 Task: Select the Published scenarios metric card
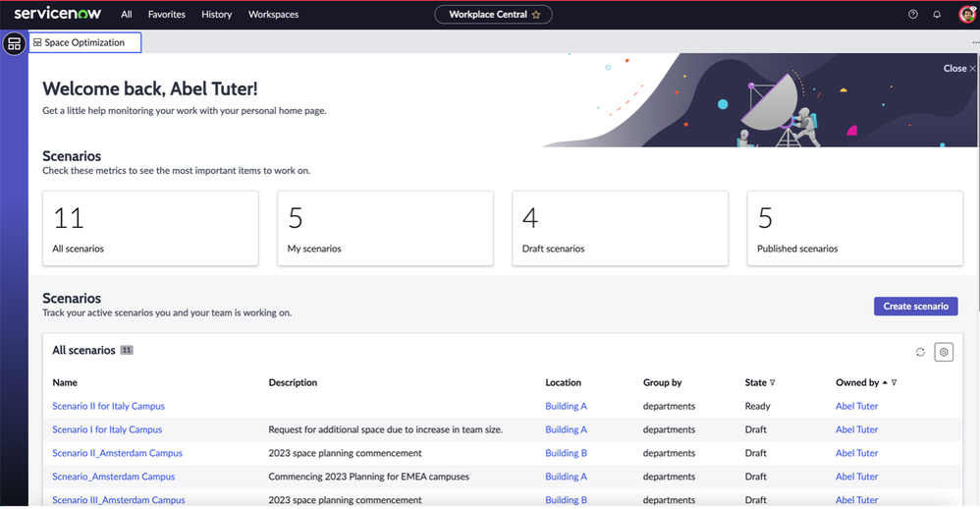click(x=854, y=228)
